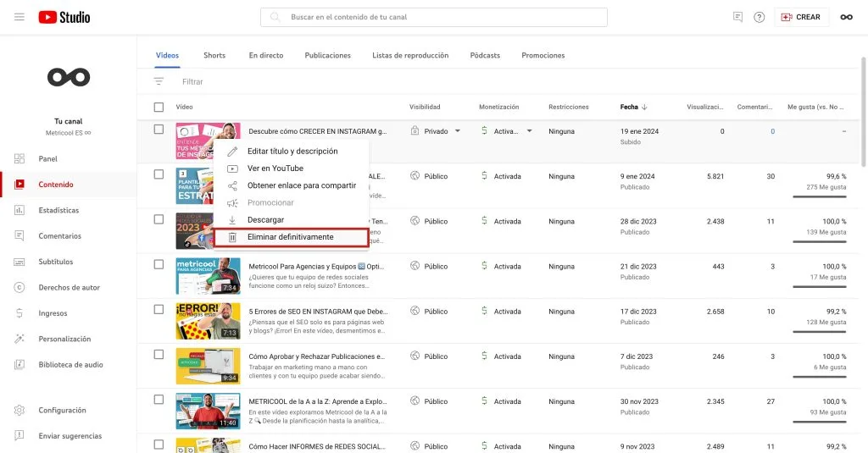This screenshot has height=453, width=868.
Task: Check the box for METRICOOL de la A a la Z video
Action: [159, 400]
